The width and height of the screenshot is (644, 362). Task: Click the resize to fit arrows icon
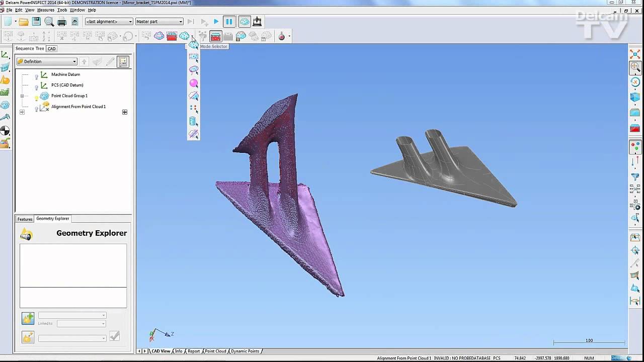tap(635, 54)
